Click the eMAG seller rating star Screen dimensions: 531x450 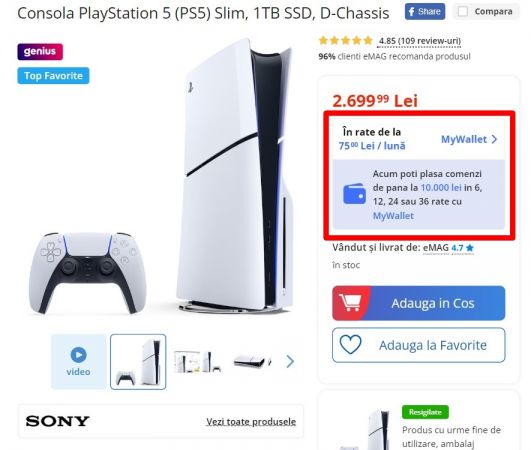[x=470, y=248]
